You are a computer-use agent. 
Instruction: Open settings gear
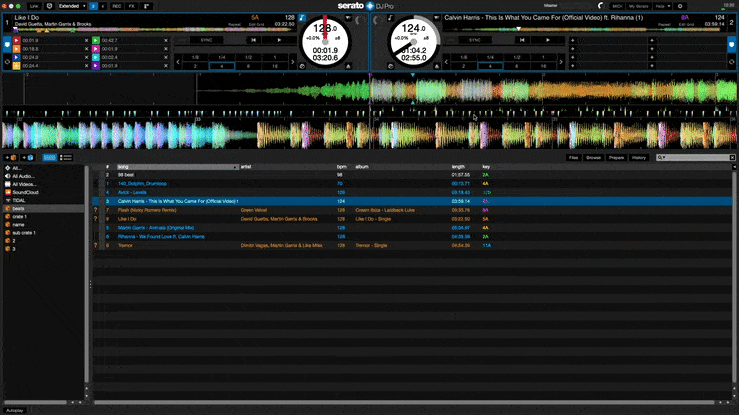click(680, 6)
